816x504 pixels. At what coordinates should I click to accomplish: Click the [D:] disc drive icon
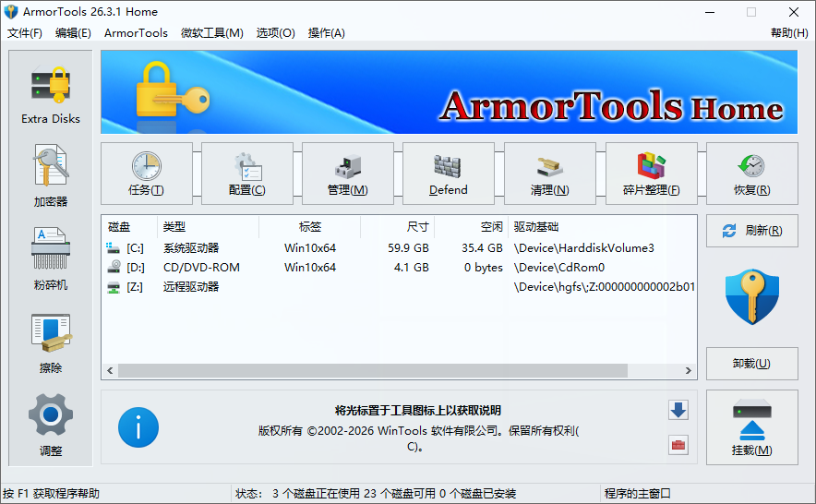tap(114, 267)
